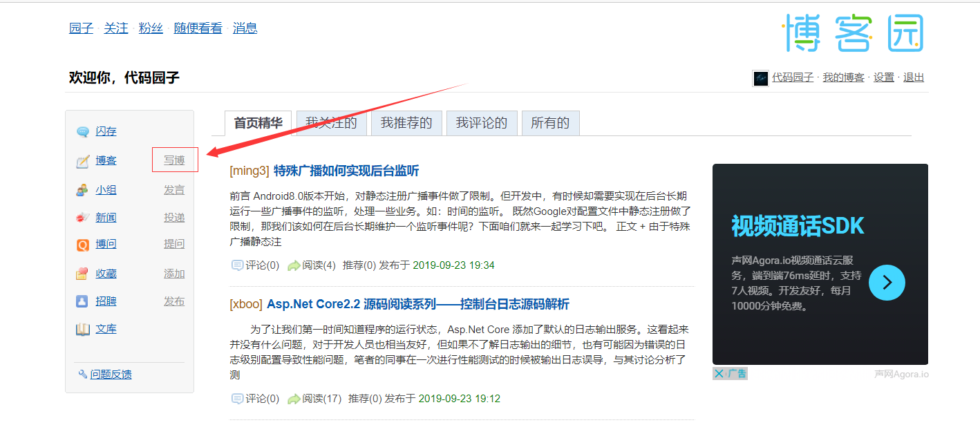Click 阅读(4) under the 特殊广播 post
The width and height of the screenshot is (980, 425).
pos(319,265)
